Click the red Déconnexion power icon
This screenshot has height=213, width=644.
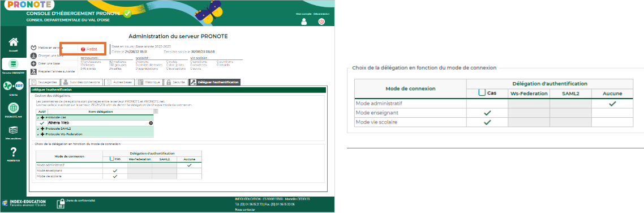[321, 22]
